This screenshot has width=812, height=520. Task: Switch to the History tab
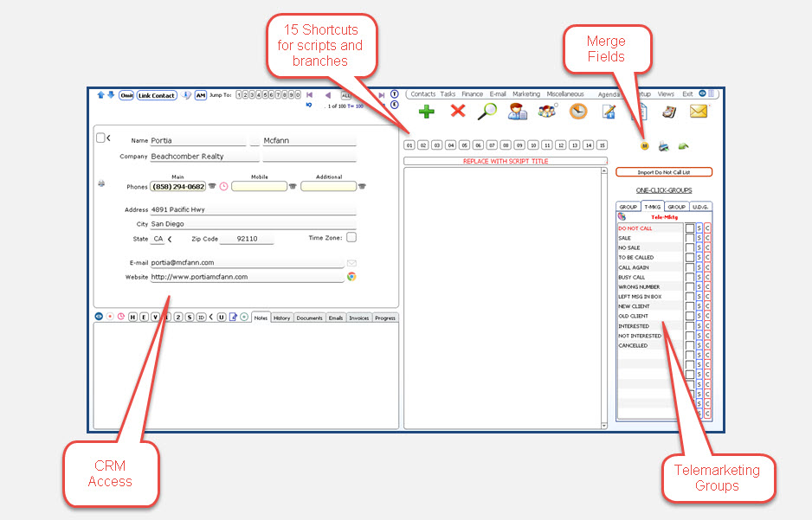coord(282,318)
